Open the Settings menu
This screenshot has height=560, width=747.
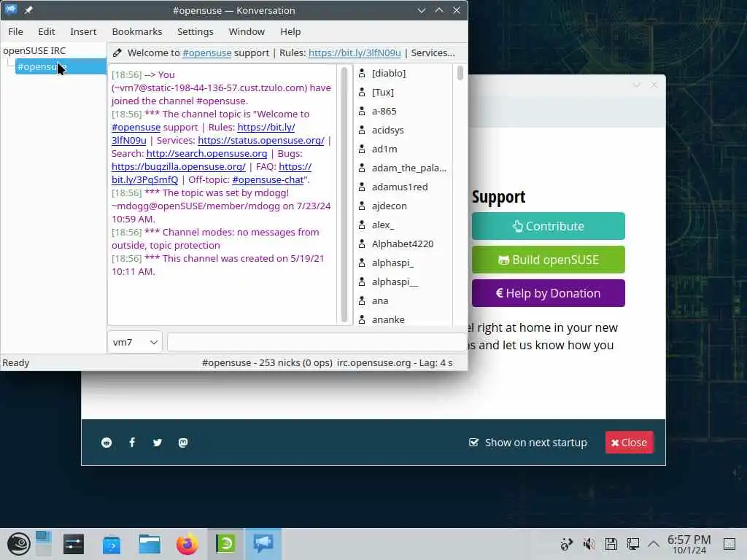(x=196, y=31)
